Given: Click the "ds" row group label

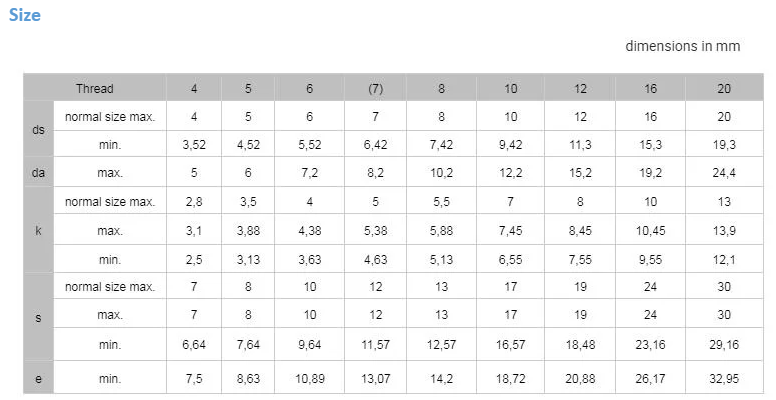Looking at the screenshot, I should pos(37,130).
